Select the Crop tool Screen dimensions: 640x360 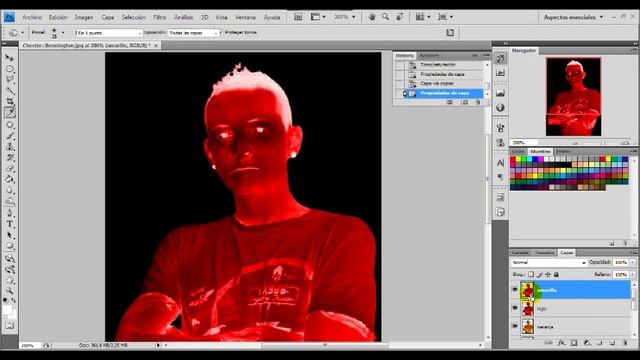coord(9,102)
